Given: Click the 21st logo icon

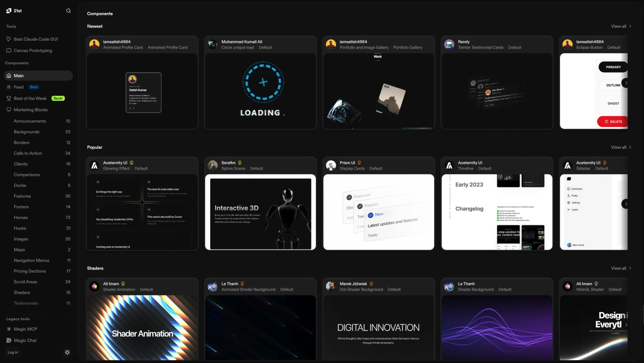Looking at the screenshot, I should click(9, 11).
